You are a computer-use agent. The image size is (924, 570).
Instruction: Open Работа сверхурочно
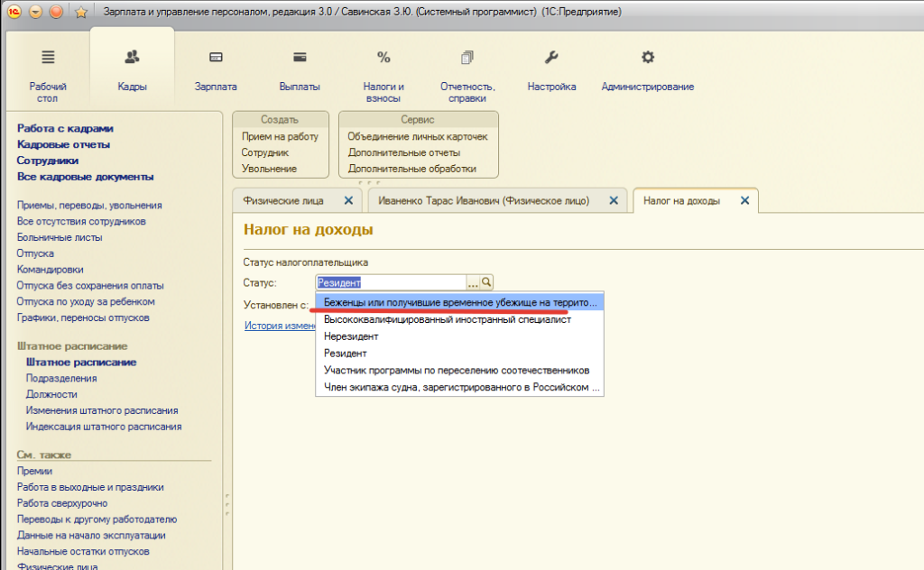(62, 503)
